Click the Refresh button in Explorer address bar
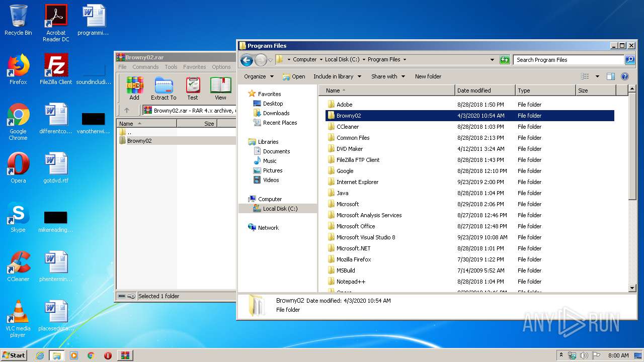The height and width of the screenshot is (362, 644). pyautogui.click(x=505, y=60)
